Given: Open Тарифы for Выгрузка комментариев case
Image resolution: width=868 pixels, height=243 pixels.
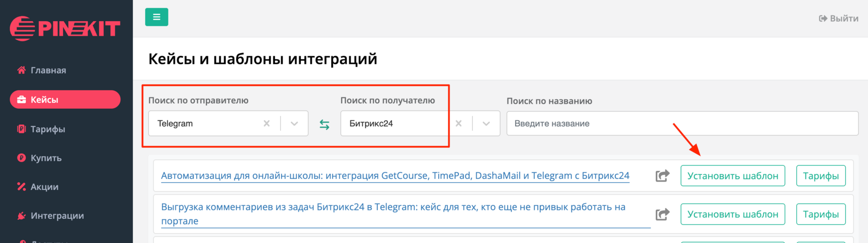Looking at the screenshot, I should coord(821,214).
